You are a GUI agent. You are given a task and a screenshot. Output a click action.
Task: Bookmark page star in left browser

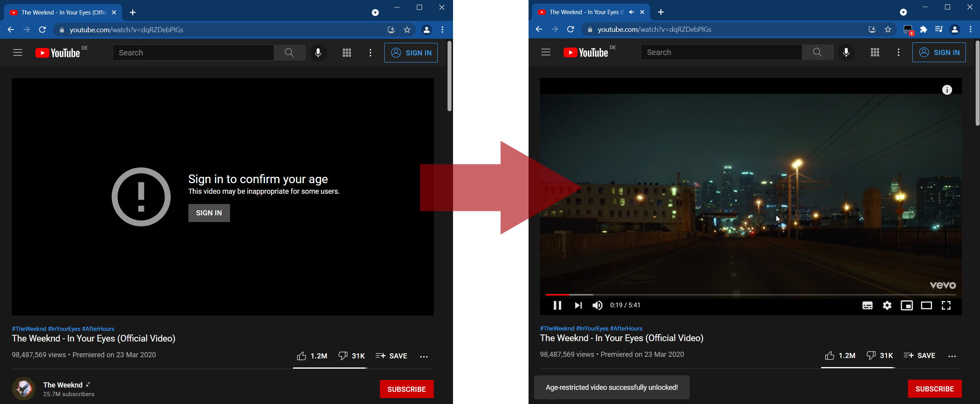407,30
